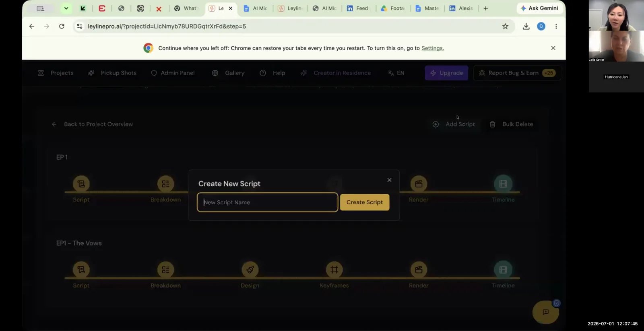Viewport: 644px width, 331px height.
Task: Switch to the Alexis LinkedIn tab
Action: [462, 8]
